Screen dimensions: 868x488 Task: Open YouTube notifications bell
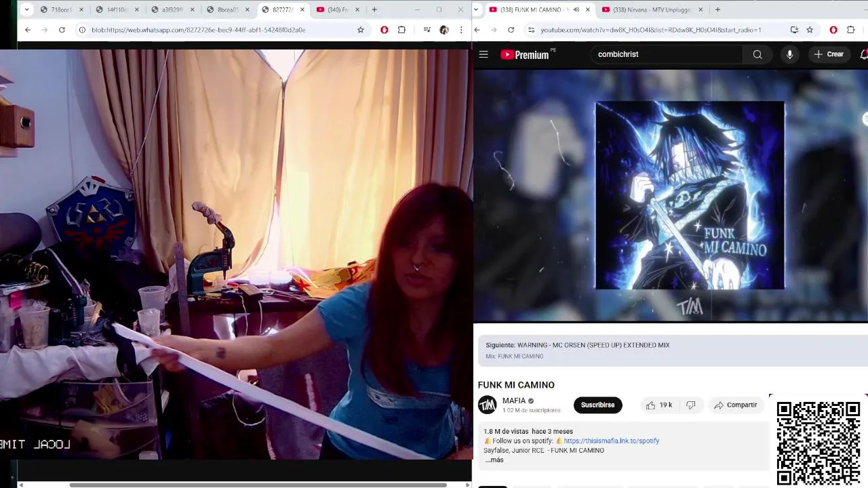[x=863, y=54]
